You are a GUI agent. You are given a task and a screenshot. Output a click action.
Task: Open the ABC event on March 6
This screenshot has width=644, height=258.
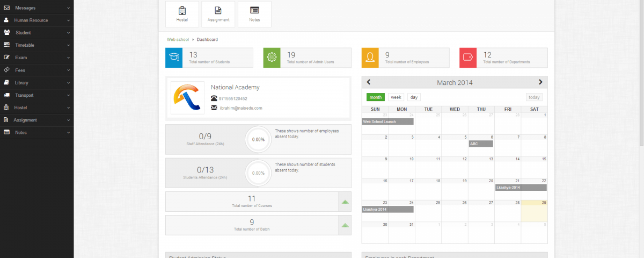coord(481,144)
